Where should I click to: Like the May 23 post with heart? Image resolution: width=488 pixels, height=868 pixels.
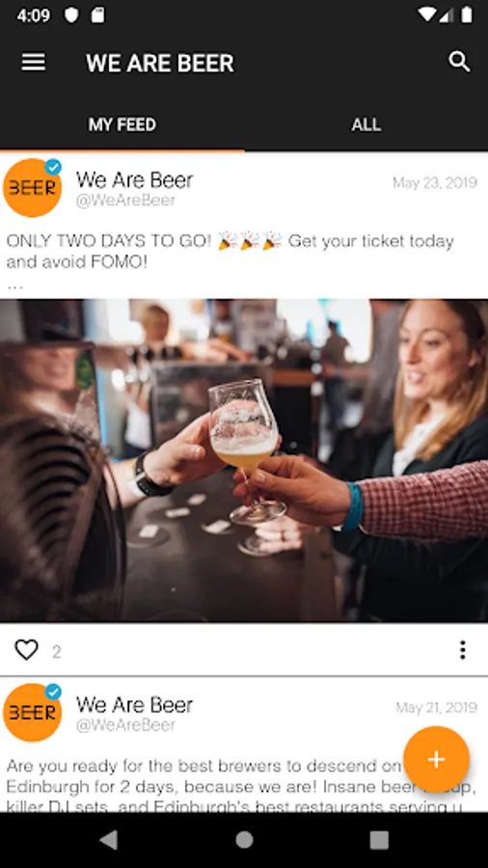pyautogui.click(x=26, y=650)
